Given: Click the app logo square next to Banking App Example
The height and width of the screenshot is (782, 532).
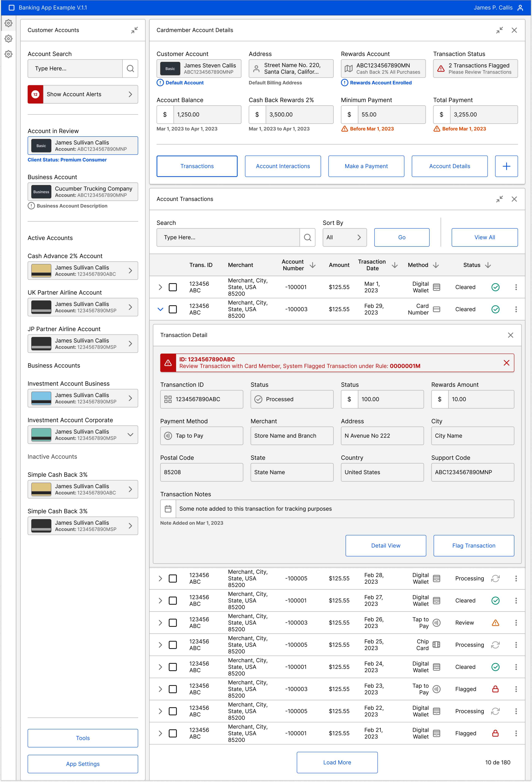Looking at the screenshot, I should pyautogui.click(x=11, y=8).
